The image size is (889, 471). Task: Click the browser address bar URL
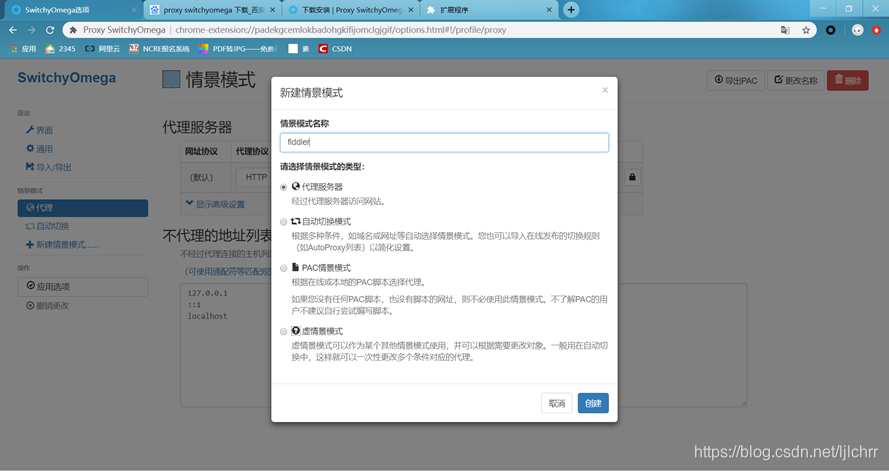(x=340, y=30)
